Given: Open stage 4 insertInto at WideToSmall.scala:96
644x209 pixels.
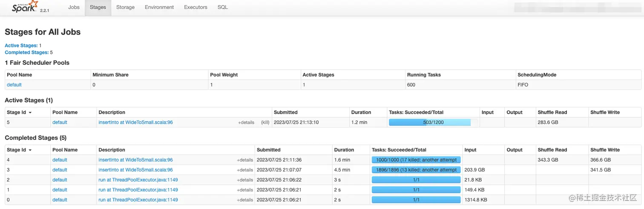Looking at the screenshot, I should 135,160.
